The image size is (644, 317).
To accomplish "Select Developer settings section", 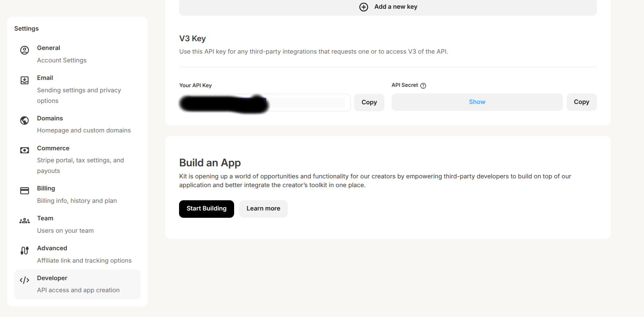I will tap(77, 285).
